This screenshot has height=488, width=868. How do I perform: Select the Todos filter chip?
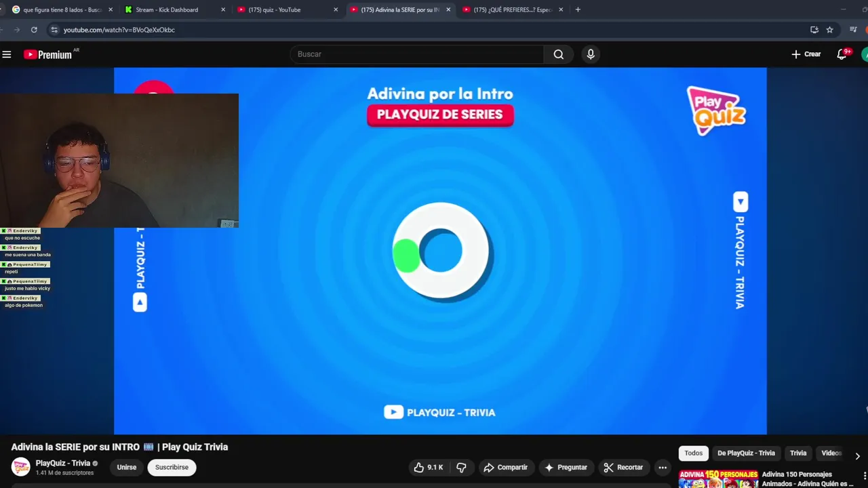point(693,453)
